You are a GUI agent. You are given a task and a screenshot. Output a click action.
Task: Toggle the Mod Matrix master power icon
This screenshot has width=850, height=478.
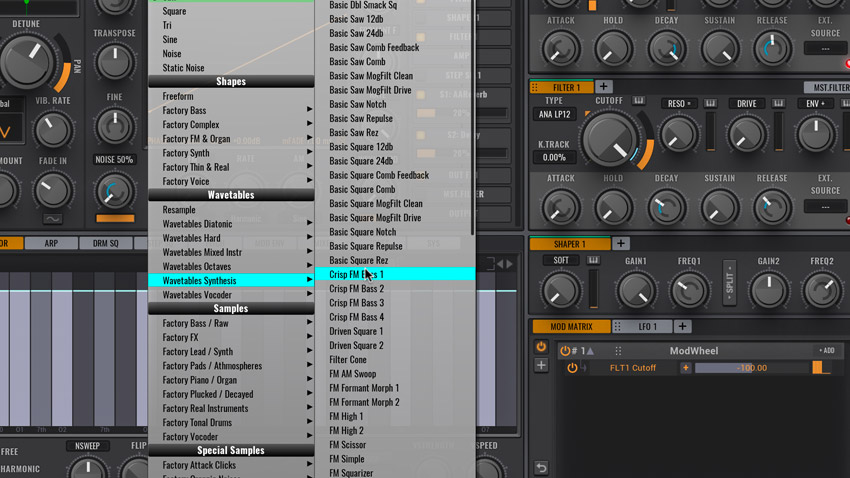point(541,347)
